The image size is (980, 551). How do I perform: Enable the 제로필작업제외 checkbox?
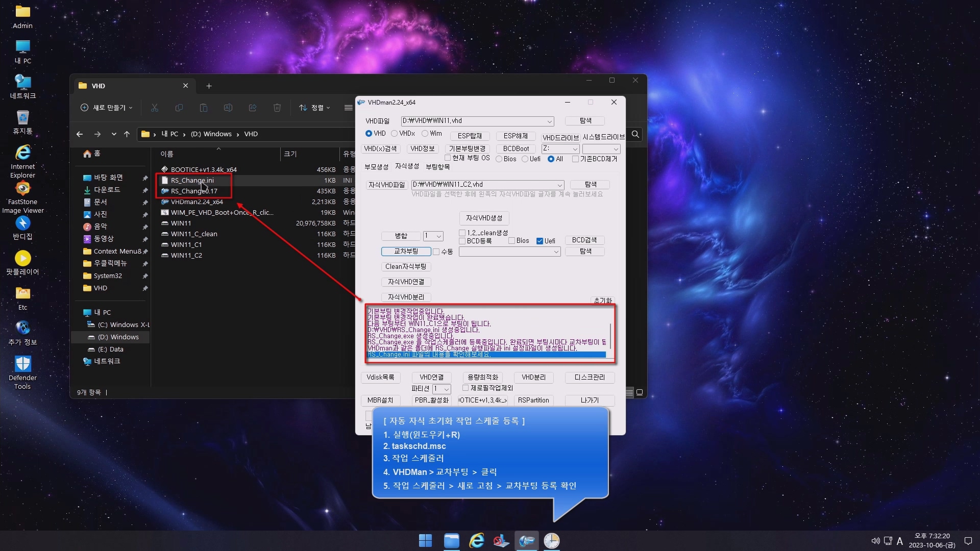pyautogui.click(x=487, y=388)
